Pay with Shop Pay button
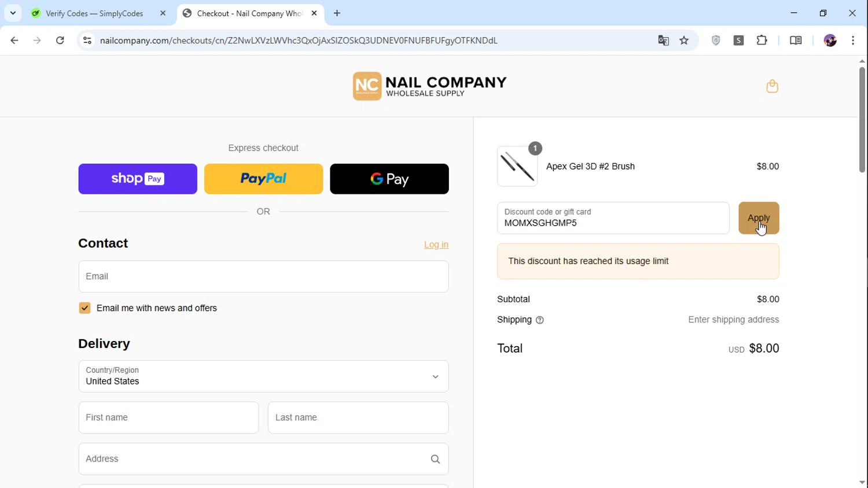This screenshot has width=868, height=488. [138, 179]
